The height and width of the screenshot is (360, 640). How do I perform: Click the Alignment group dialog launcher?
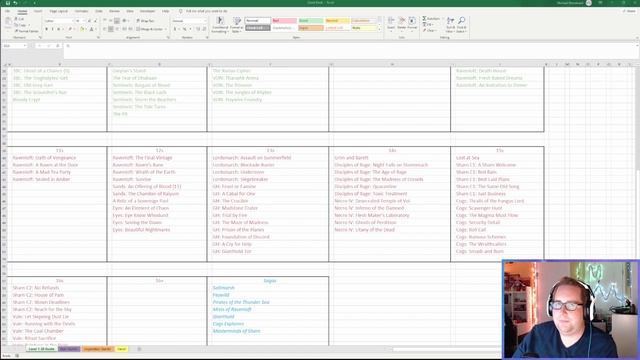pyautogui.click(x=168, y=38)
